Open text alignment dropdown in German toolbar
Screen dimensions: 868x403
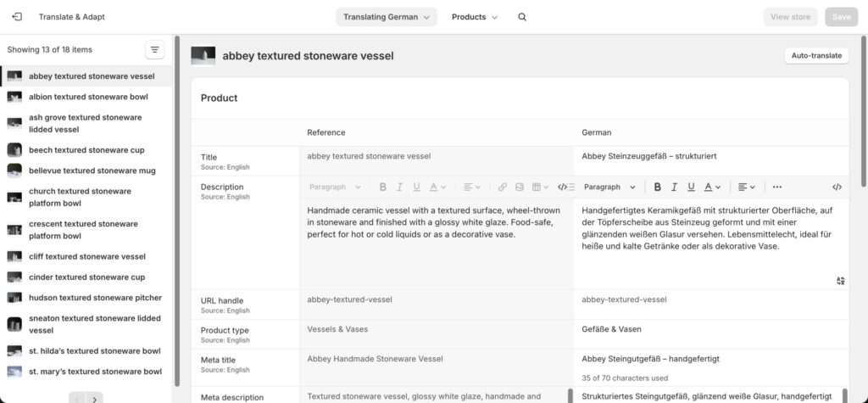747,188
